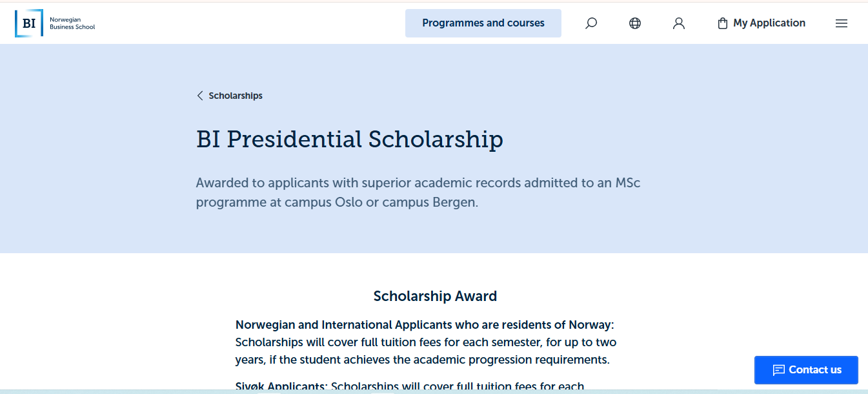Image resolution: width=868 pixels, height=394 pixels.
Task: Click the BI Presidential Scholarship heading
Action: tap(349, 139)
